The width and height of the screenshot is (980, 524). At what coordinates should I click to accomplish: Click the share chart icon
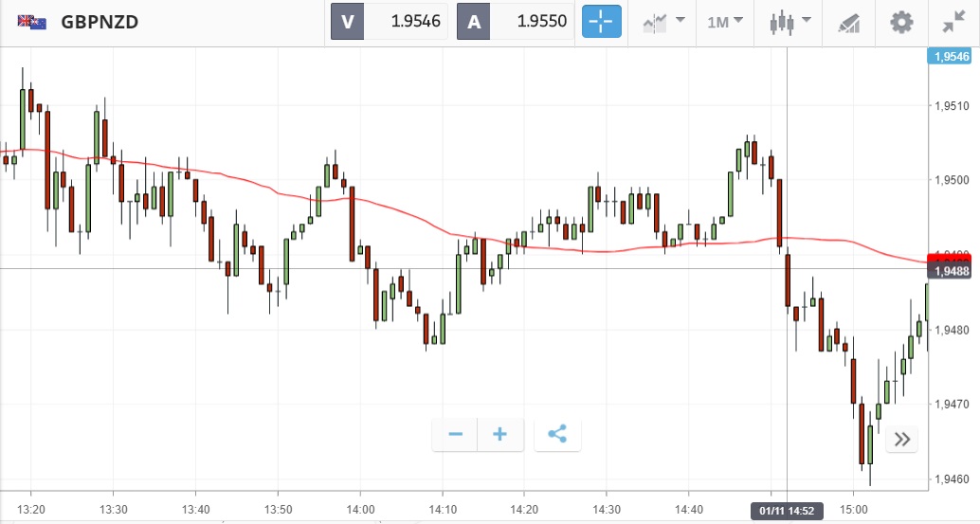557,435
